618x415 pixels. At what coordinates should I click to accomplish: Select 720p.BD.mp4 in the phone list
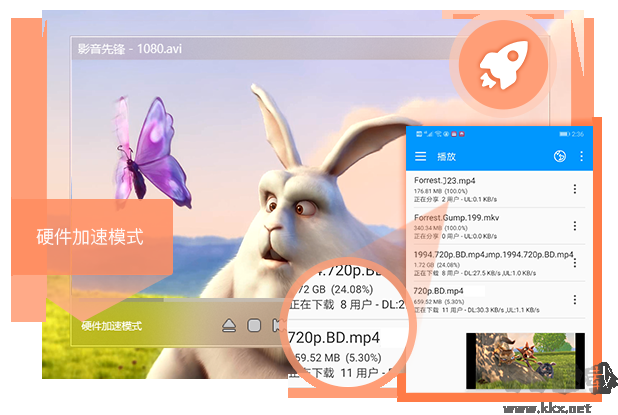(438, 291)
